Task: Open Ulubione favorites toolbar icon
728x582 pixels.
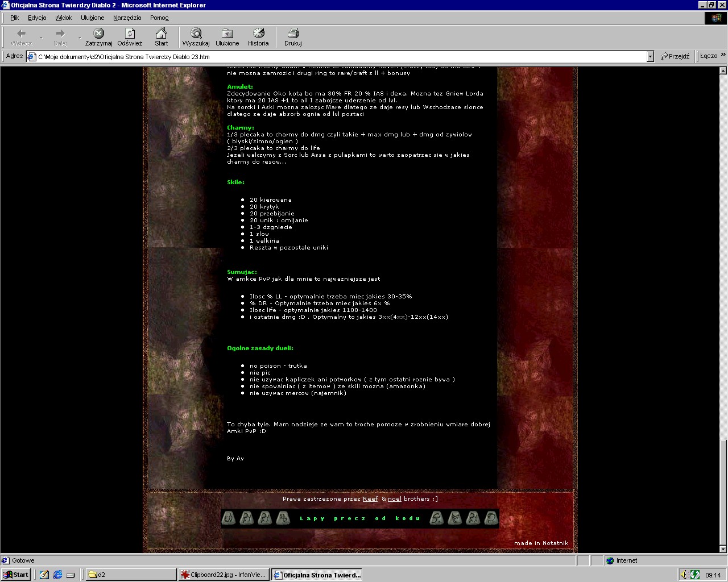Action: [227, 34]
